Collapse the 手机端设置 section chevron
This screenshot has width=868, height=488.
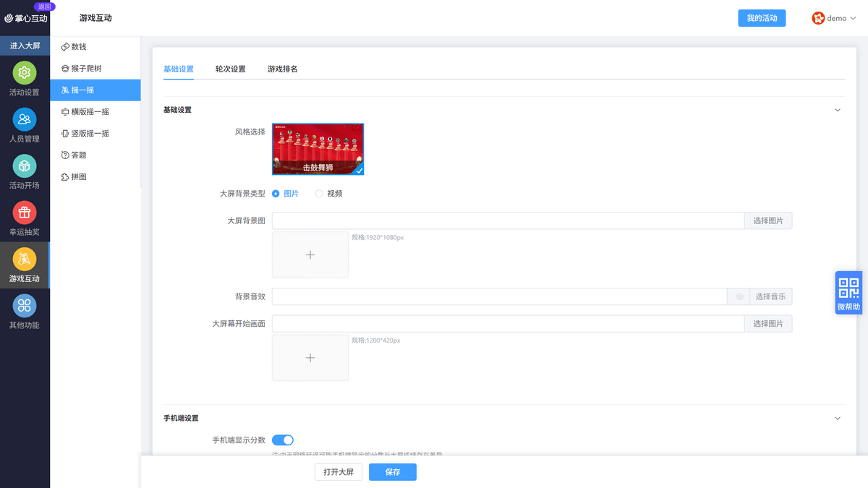coord(838,418)
